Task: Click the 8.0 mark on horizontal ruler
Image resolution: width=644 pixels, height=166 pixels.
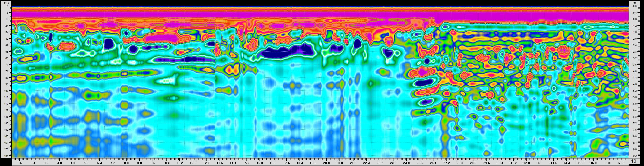Action: click(x=126, y=163)
